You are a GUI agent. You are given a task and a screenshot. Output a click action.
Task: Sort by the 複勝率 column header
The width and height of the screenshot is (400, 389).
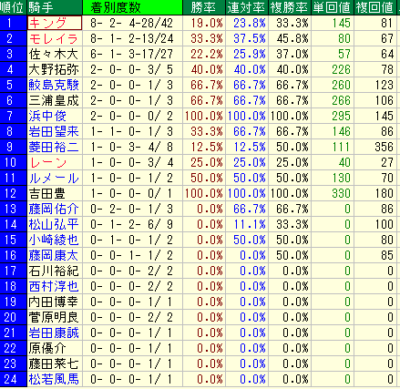[290, 7]
